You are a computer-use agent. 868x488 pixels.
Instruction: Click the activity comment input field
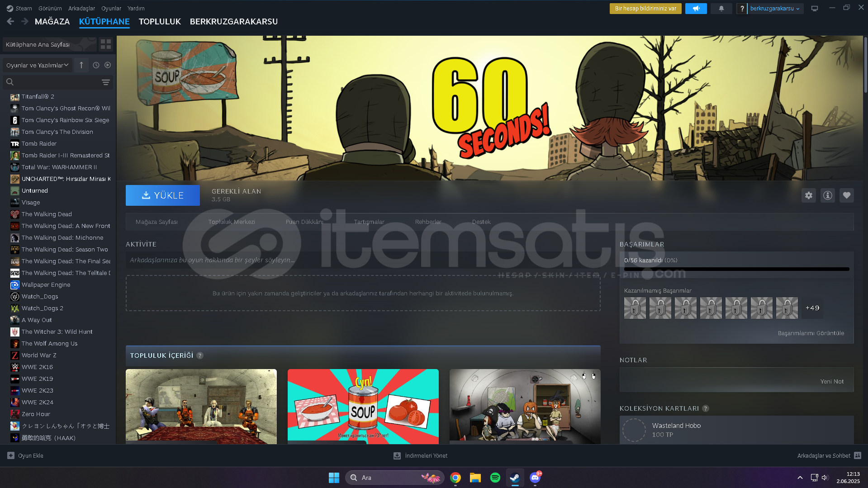[363, 260]
